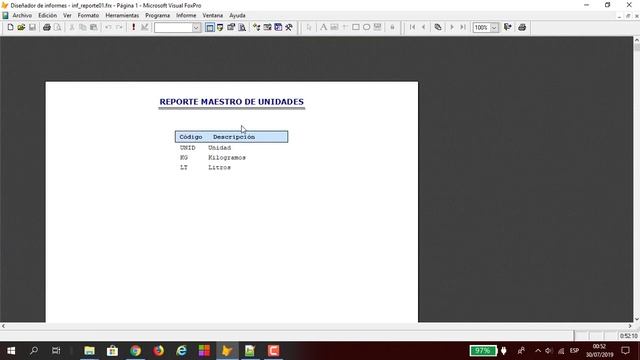Click the 'Descripción' column header
Screen dimensions: 640x360
[234, 137]
